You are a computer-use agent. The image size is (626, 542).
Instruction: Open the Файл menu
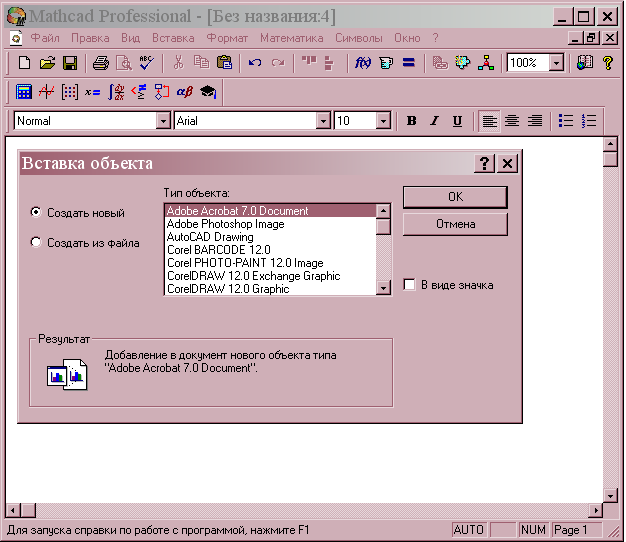click(45, 38)
